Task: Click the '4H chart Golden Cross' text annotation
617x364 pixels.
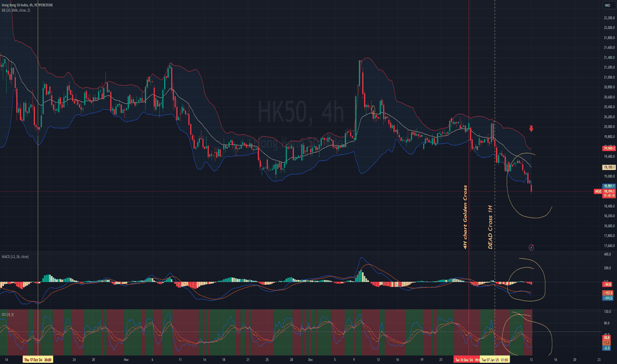Action: 465,217
